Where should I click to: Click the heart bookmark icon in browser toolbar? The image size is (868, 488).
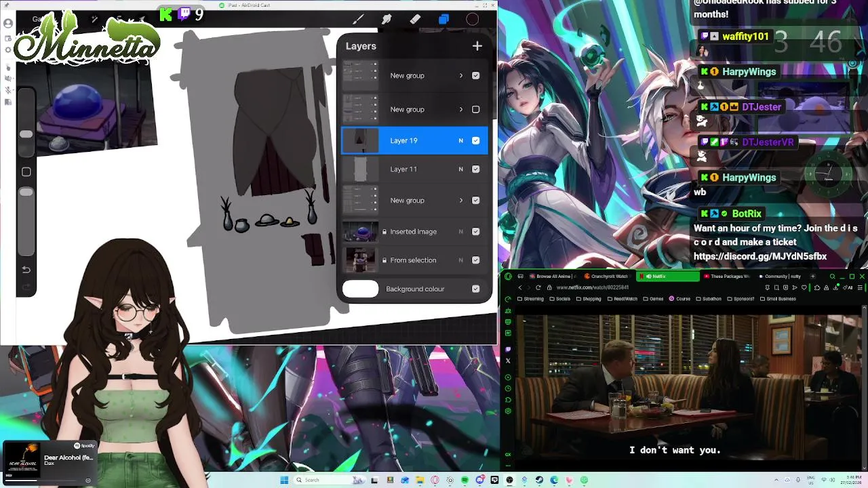click(x=804, y=287)
